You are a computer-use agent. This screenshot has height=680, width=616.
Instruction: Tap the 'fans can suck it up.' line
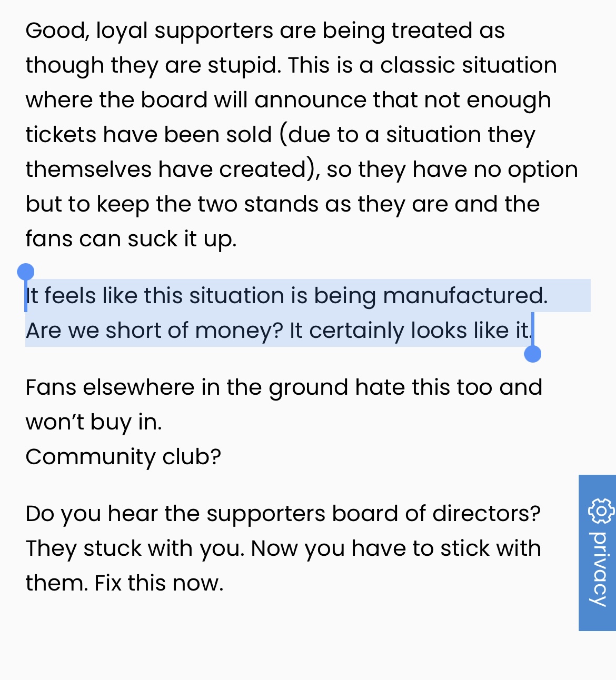[x=131, y=239]
